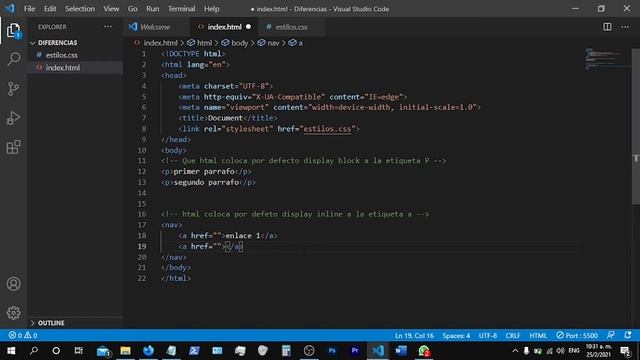The height and width of the screenshot is (360, 640).
Task: Open Windows action center notification icon
Action: coord(625,351)
